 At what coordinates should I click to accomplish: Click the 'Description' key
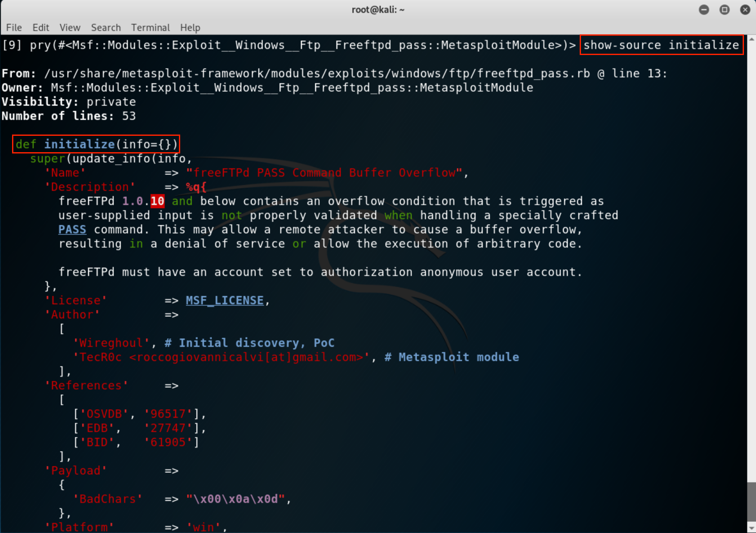pyautogui.click(x=90, y=187)
